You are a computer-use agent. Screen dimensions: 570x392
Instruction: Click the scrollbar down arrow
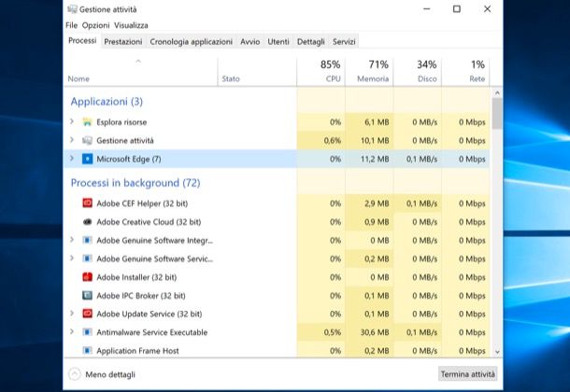(x=497, y=352)
